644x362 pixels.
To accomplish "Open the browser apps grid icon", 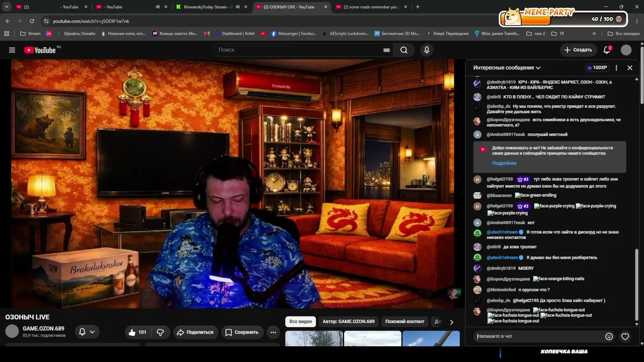I will [x=7, y=34].
